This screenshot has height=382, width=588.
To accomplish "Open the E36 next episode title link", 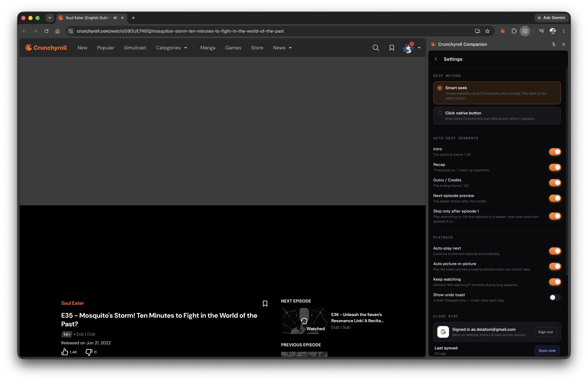I will coord(357,318).
